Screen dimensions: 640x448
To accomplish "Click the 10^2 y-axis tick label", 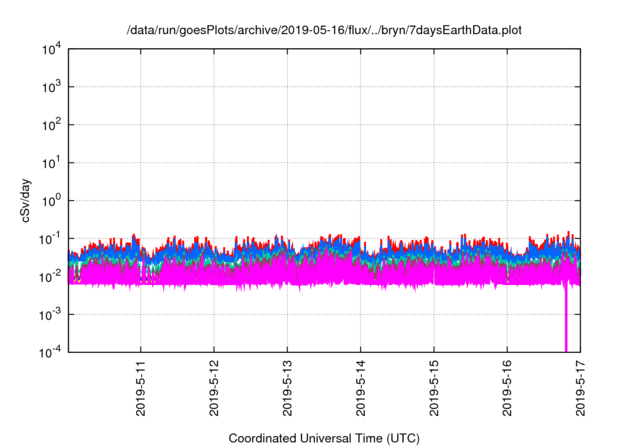I will pyautogui.click(x=52, y=125).
